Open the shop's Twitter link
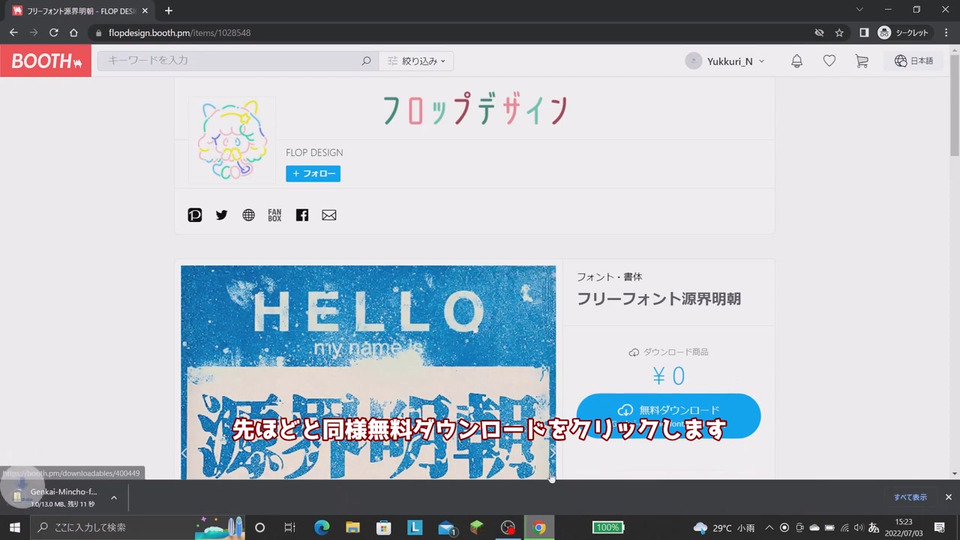 pos(222,215)
